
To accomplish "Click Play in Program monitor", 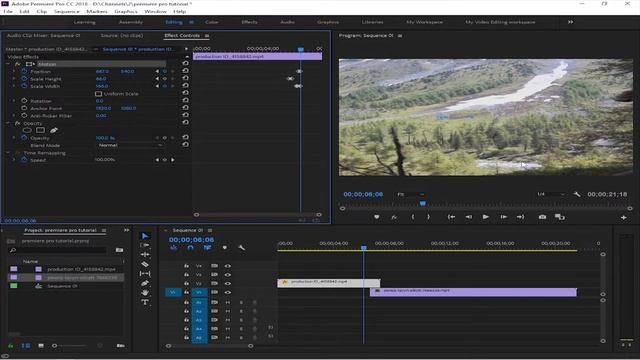I will click(x=486, y=217).
